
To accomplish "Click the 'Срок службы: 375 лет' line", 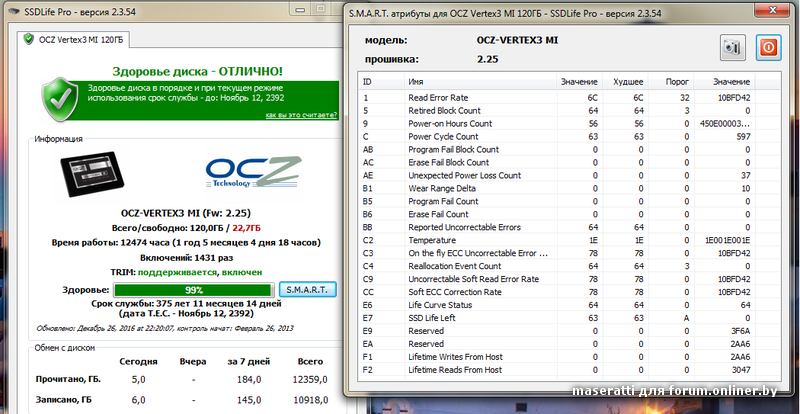I will click(x=186, y=304).
